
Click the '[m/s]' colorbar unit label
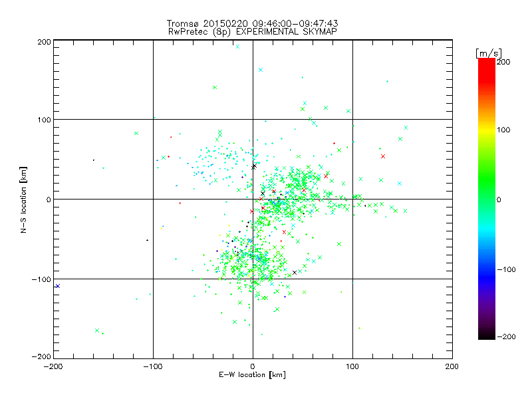point(489,53)
